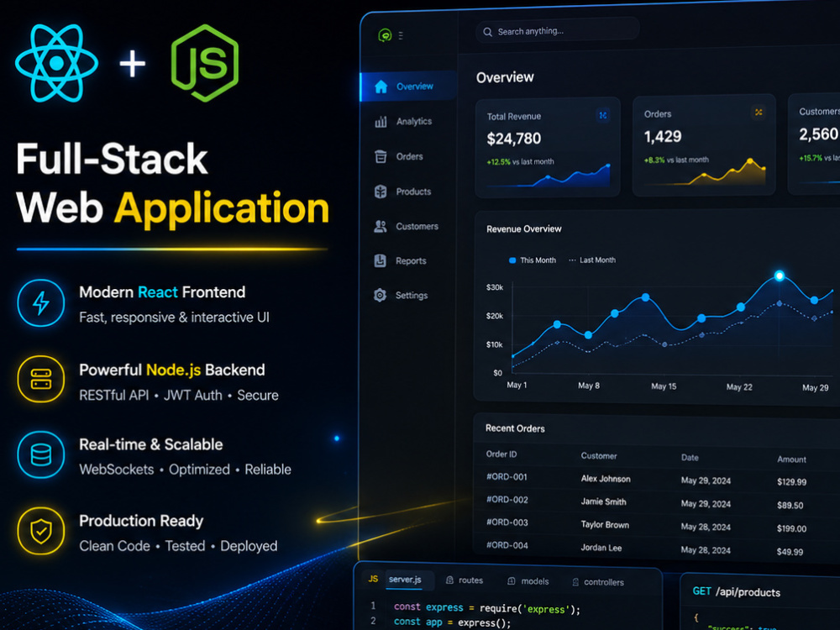This screenshot has width=840, height=630.
Task: Open Overview in the sidebar
Action: [x=409, y=87]
